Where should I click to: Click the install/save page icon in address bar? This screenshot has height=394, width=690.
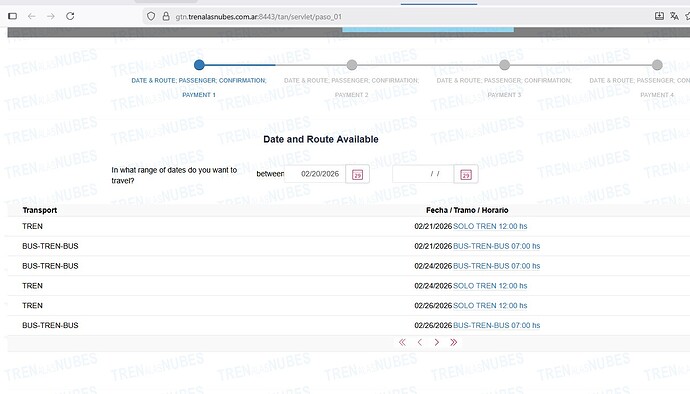pos(659,16)
